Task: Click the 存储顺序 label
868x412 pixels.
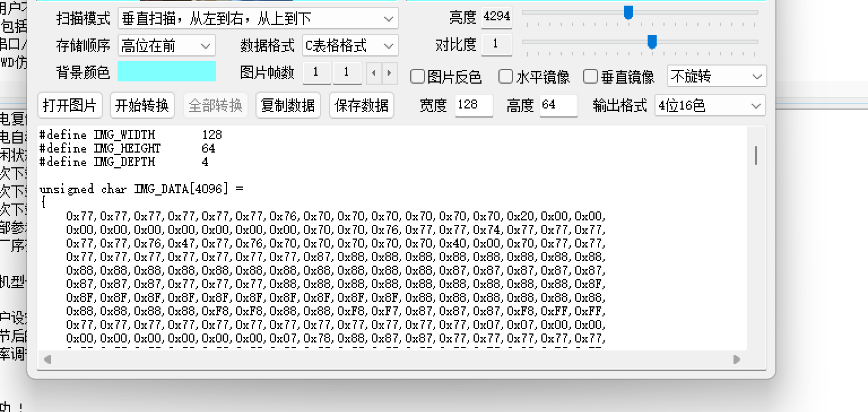Action: tap(83, 46)
